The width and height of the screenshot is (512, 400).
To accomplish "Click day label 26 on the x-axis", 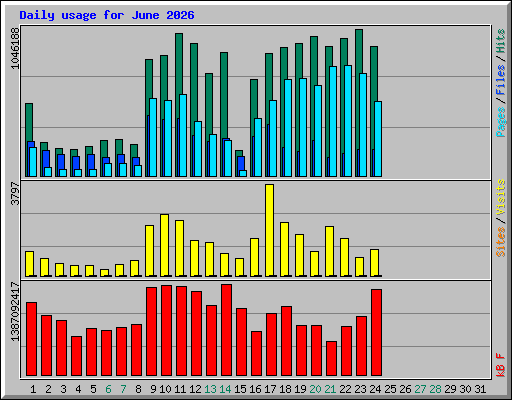I will click(x=405, y=389).
